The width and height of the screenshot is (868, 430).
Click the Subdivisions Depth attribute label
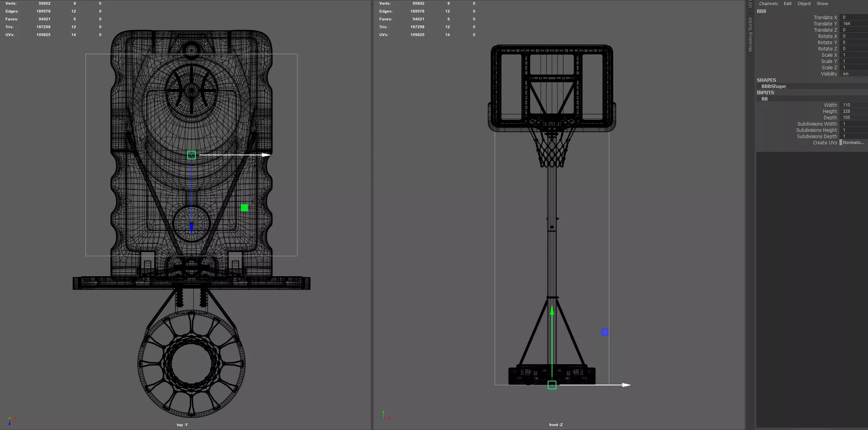[x=817, y=136]
